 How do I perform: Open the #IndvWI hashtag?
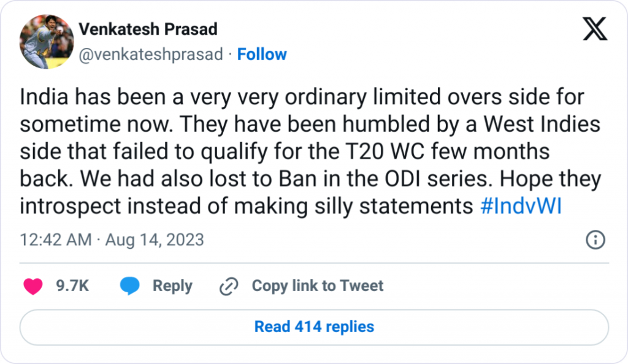(518, 207)
